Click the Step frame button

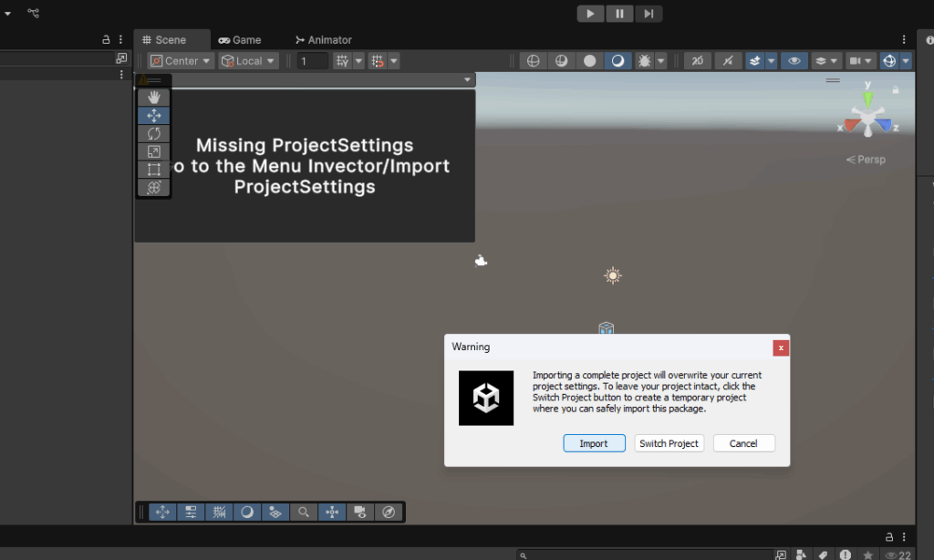(x=649, y=14)
